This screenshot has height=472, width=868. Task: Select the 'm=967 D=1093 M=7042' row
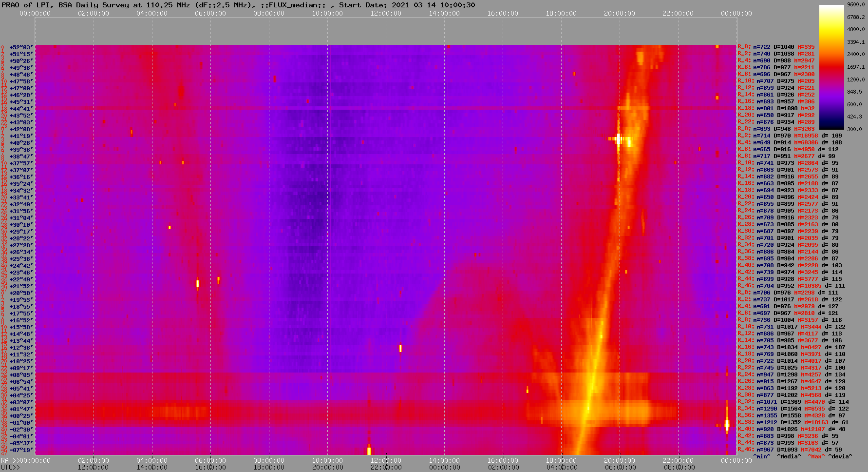(790, 450)
